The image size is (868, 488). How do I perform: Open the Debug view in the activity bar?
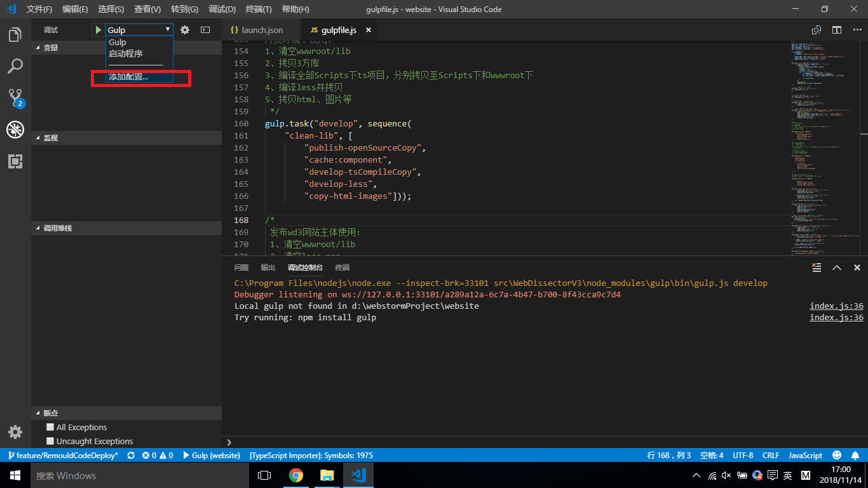pos(15,129)
